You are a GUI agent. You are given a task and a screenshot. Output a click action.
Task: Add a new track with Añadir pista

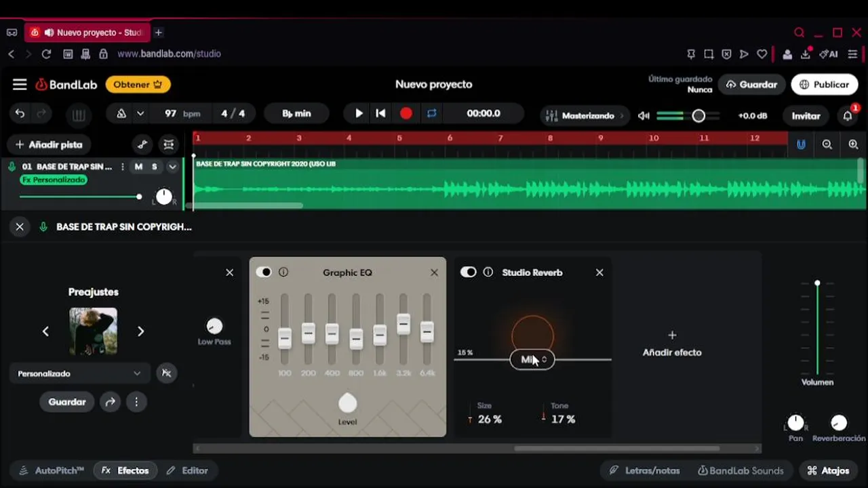48,144
